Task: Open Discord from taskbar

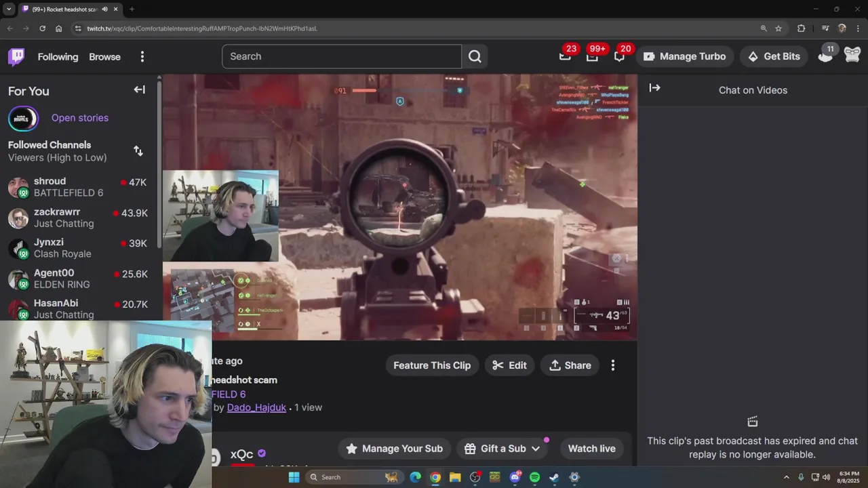Action: pyautogui.click(x=515, y=477)
